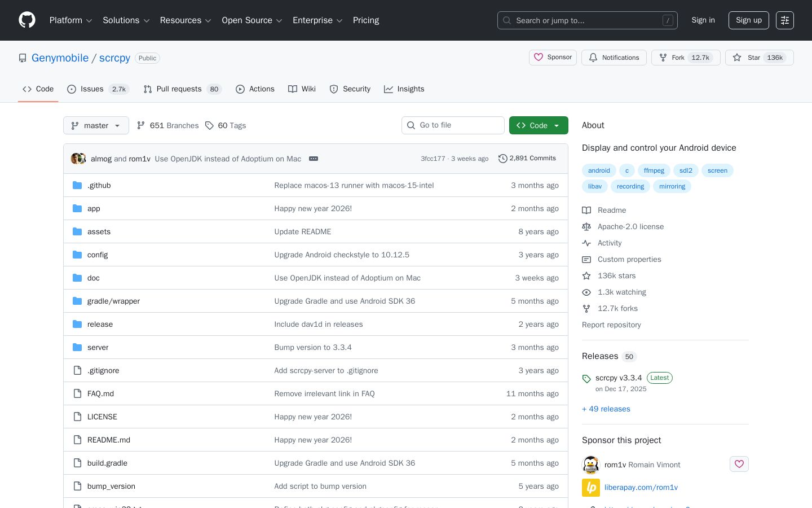Switch to the Insights tab
Viewport: 812px width, 508px height.
click(404, 89)
